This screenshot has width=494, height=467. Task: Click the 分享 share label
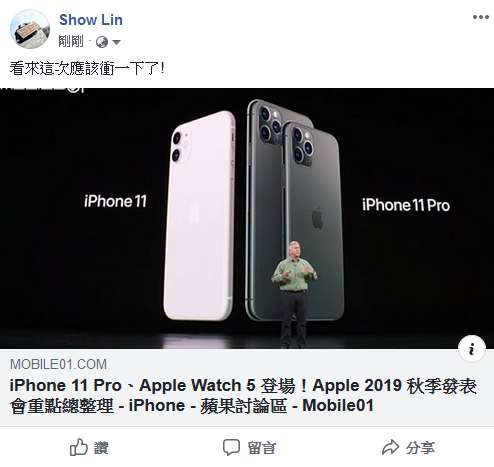[x=420, y=448]
